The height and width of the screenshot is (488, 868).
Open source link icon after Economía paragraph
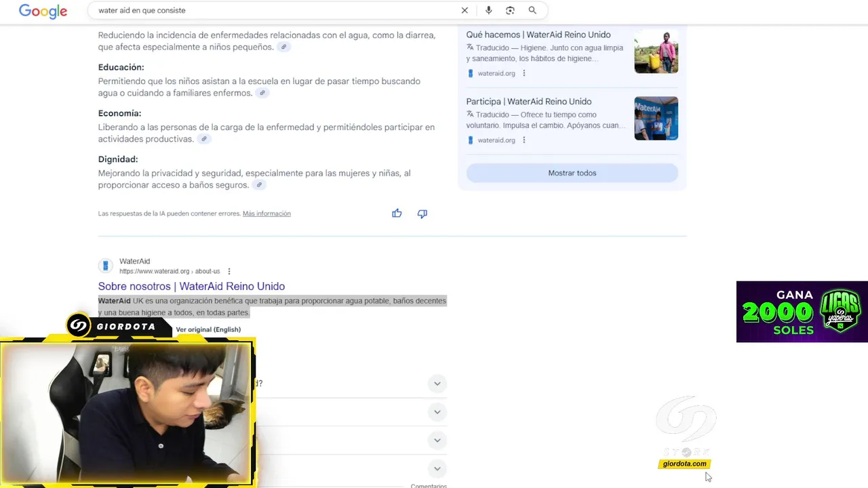click(203, 139)
